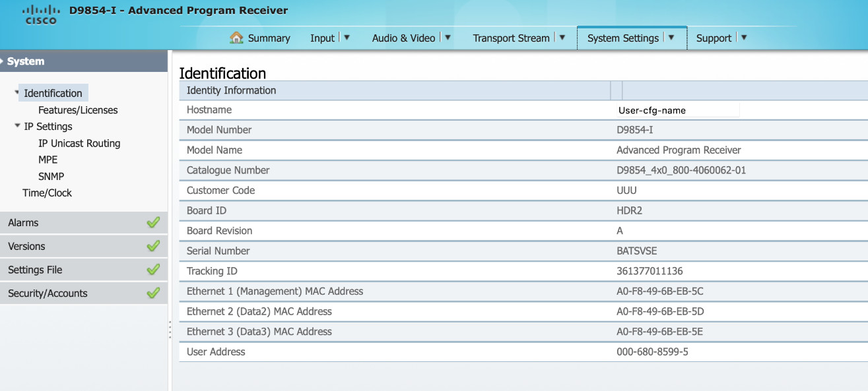Open the Audio & Video dropdown arrow
Image resolution: width=868 pixels, height=391 pixels.
point(448,38)
